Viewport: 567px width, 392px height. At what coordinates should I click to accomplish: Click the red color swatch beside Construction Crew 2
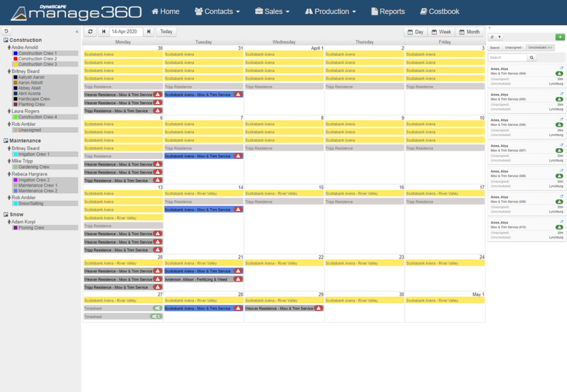coord(16,59)
